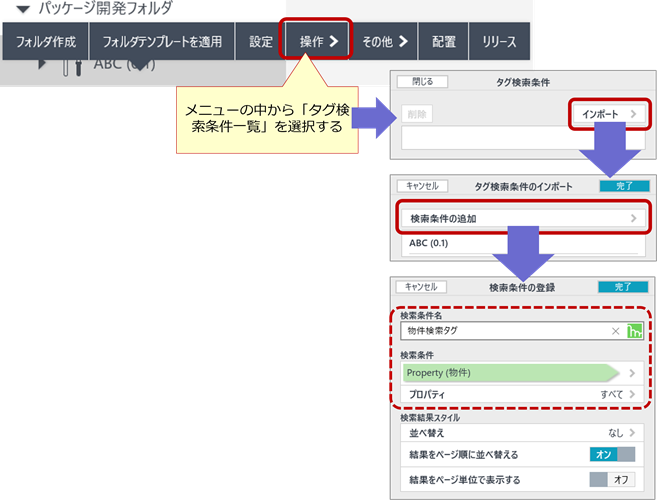The height and width of the screenshot is (500, 657).
Task: Click the フォルダ作成 menu button
Action: click(x=46, y=41)
